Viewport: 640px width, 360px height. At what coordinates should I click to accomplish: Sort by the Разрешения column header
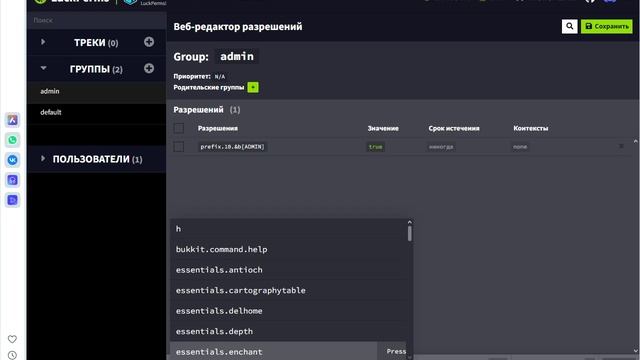[218, 128]
